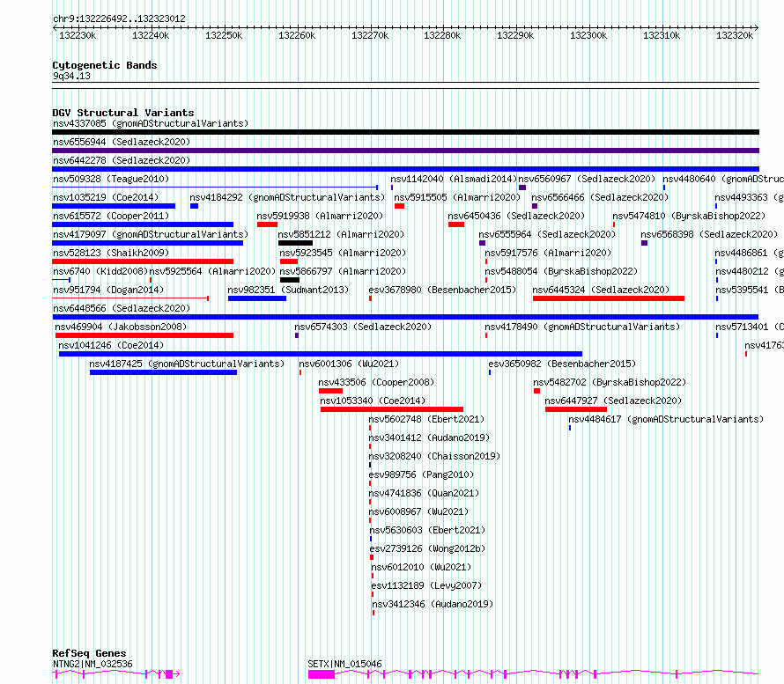The image size is (784, 684).
Task: Open esv1132189 (Levy2007) variant
Action: point(426,585)
